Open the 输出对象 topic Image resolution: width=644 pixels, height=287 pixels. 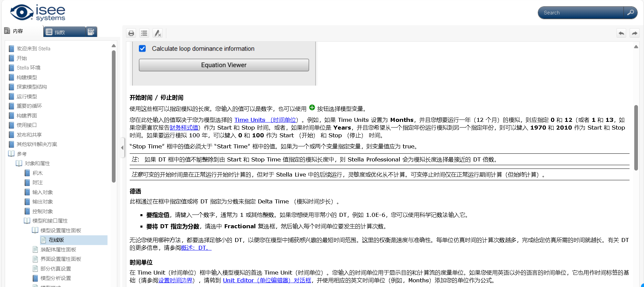click(x=43, y=202)
